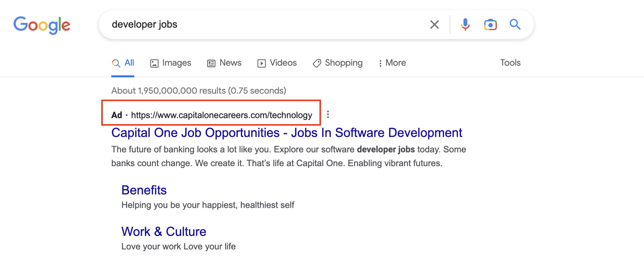Viewport: 644px width, 267px height.
Task: Click the Videos tab's play icon
Action: coord(262,63)
